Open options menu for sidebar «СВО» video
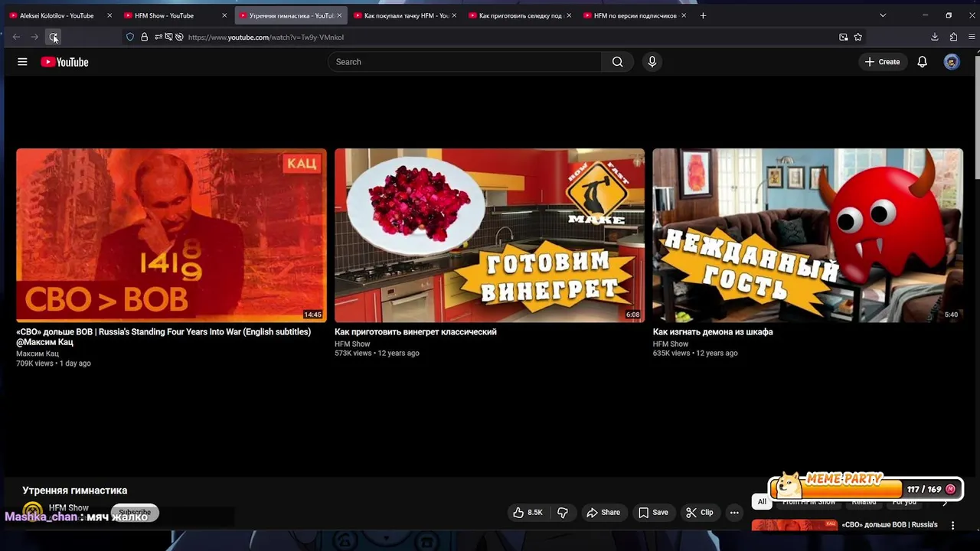Viewport: 980px width, 551px height. click(x=953, y=526)
